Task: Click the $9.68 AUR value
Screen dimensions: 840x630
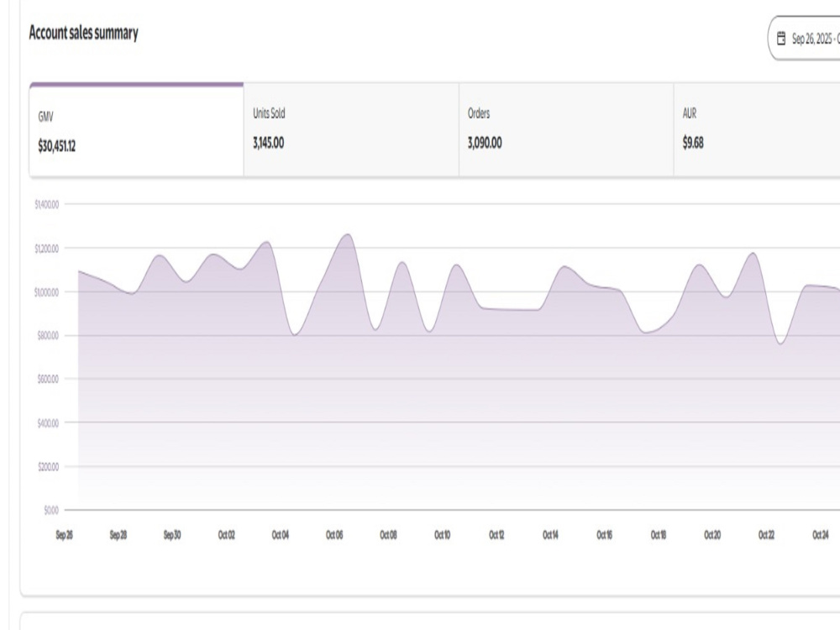Action: tap(693, 143)
